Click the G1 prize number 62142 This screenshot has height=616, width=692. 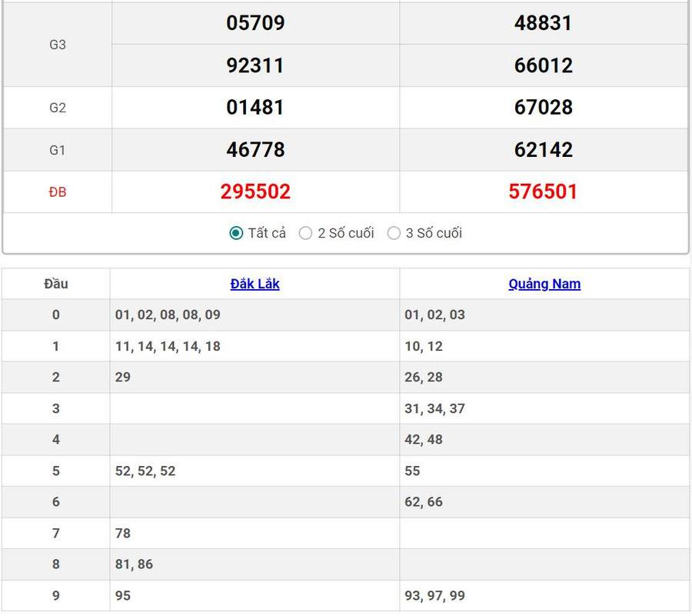pos(543,149)
